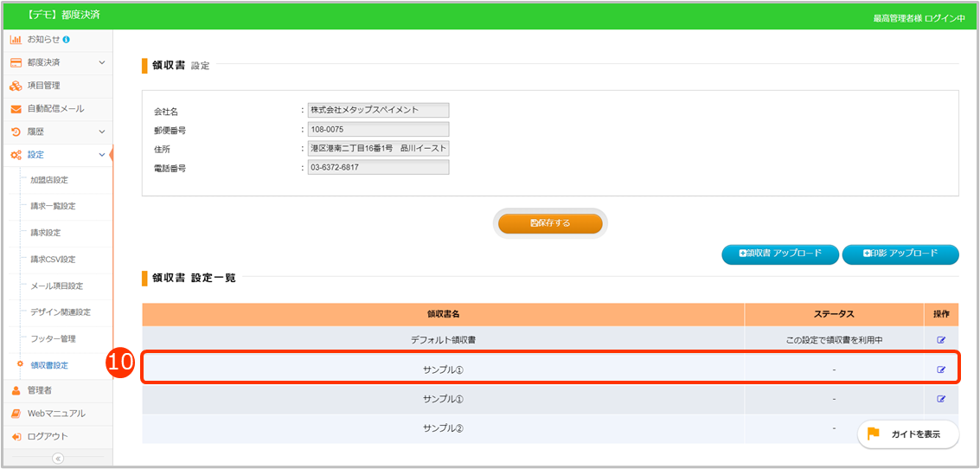Image resolution: width=980 pixels, height=469 pixels.
Task: Expand the 都度決済 menu chevron
Action: tap(101, 62)
